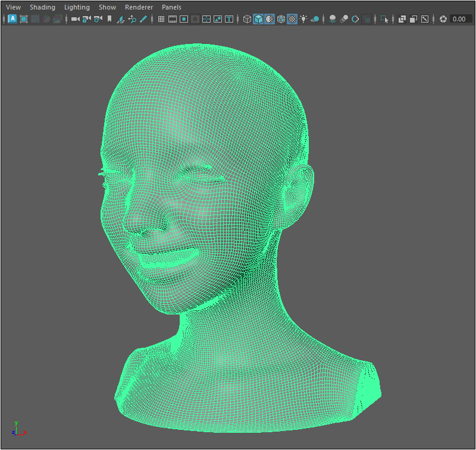Click Use All Lights bulb icon
This screenshot has width=476, height=450.
303,19
